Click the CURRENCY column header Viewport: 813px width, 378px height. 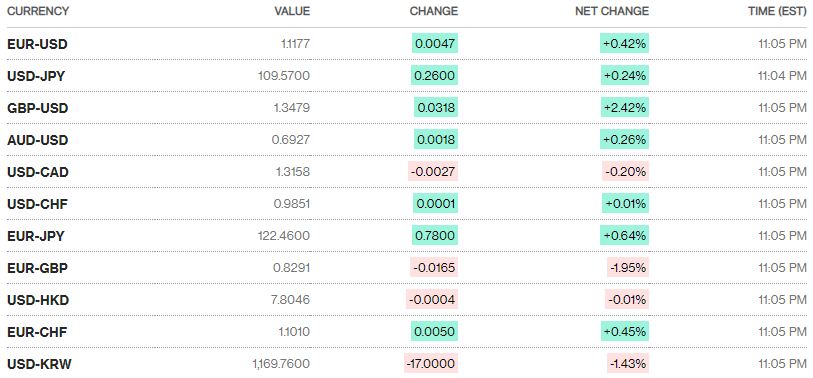38,11
